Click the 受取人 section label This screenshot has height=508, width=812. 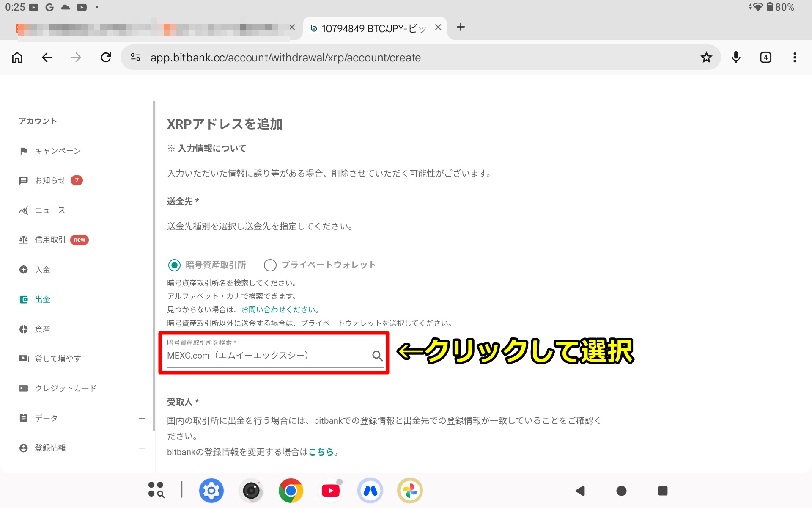183,402
